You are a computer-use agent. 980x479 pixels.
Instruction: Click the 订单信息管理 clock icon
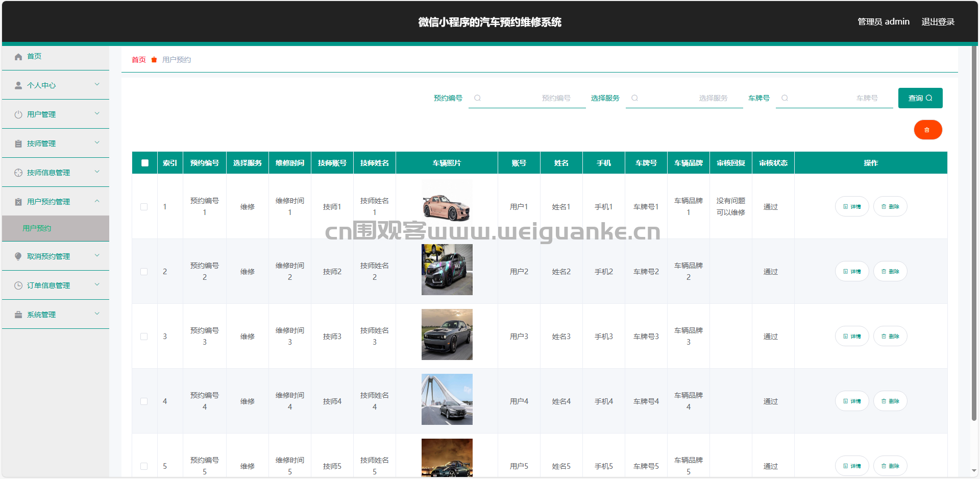click(x=18, y=285)
